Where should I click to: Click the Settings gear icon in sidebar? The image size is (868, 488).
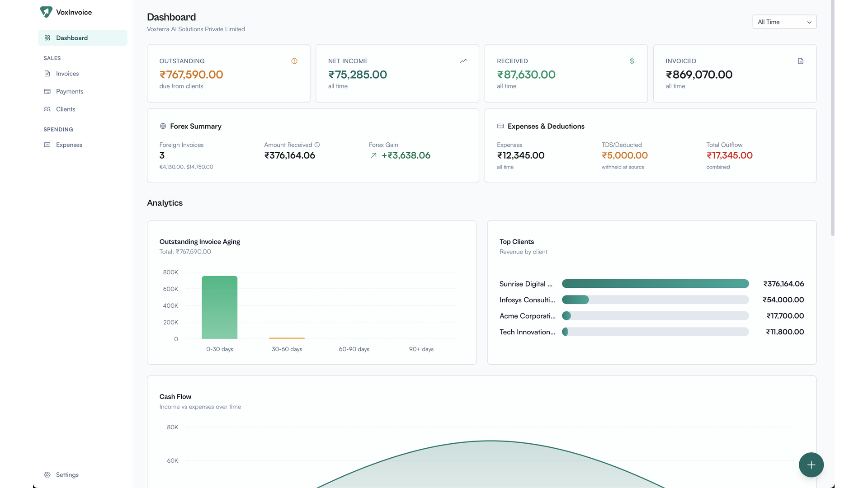tap(47, 474)
